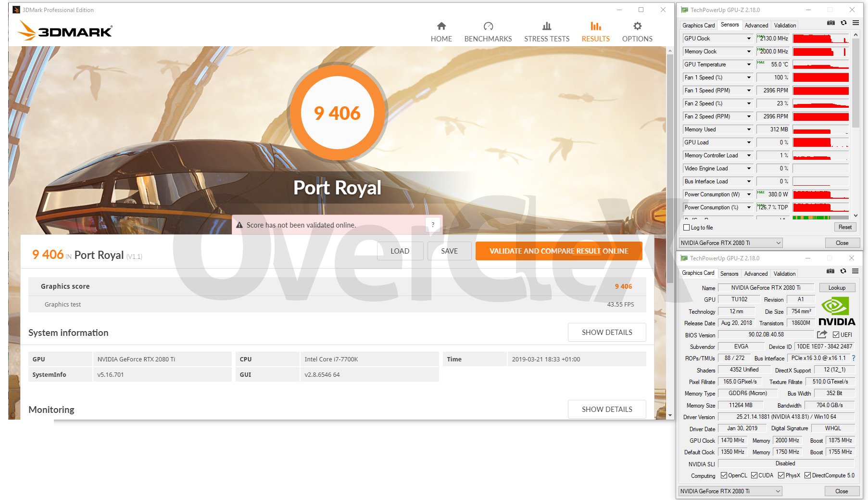
Task: Open hamburger menu in bottom GPU-Z window
Action: (855, 271)
